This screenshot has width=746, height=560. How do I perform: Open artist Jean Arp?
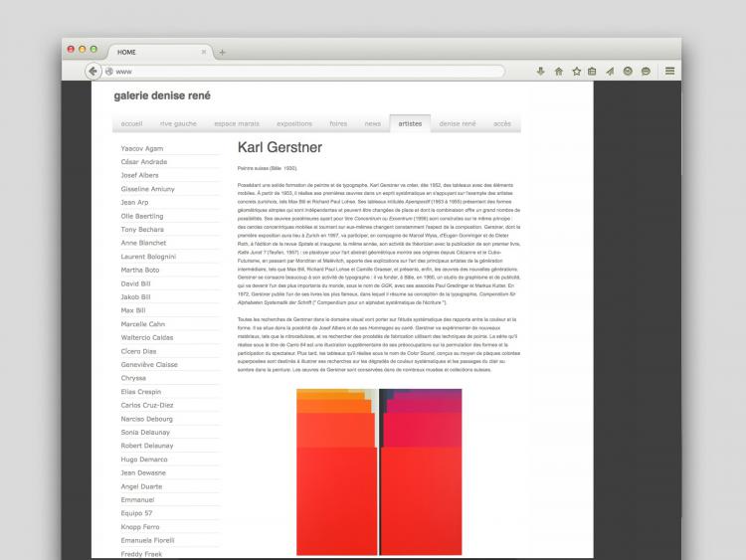[134, 202]
